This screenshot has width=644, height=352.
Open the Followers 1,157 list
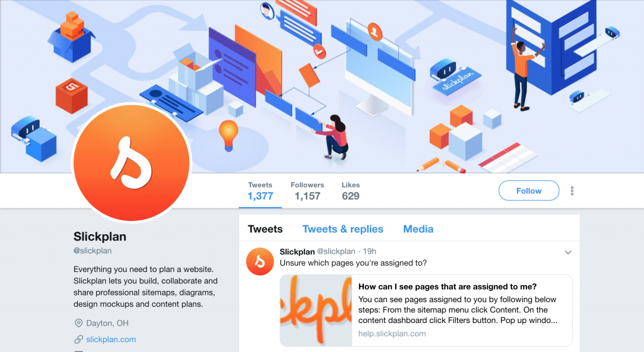pos(307,191)
